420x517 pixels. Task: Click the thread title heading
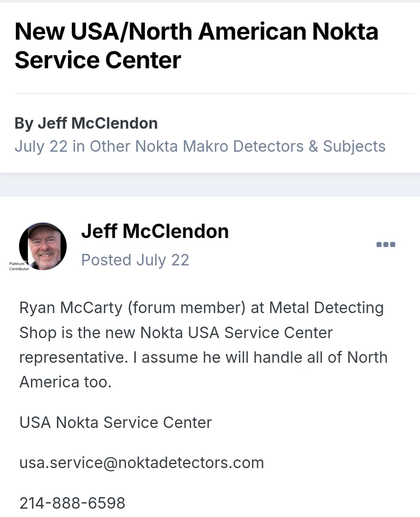[x=196, y=46]
